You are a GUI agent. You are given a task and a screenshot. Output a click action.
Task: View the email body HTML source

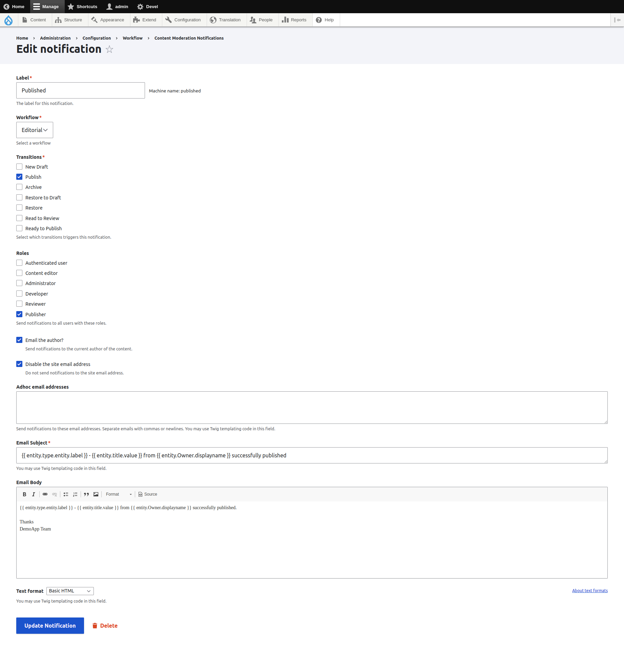click(x=148, y=494)
